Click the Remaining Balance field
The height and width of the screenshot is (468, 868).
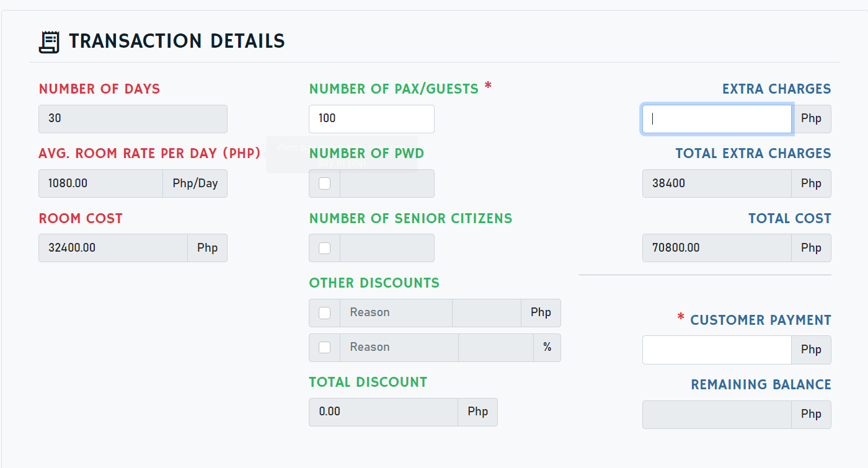pyautogui.click(x=717, y=414)
